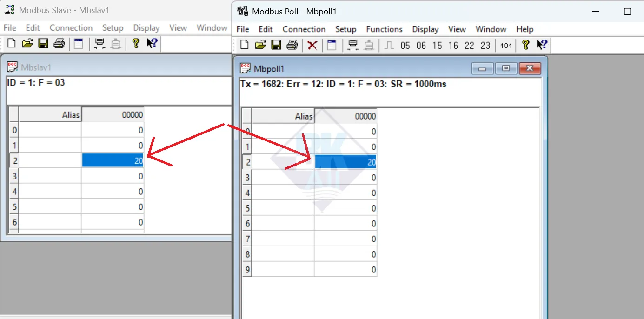Open View menu in Modbus Poll

457,29
